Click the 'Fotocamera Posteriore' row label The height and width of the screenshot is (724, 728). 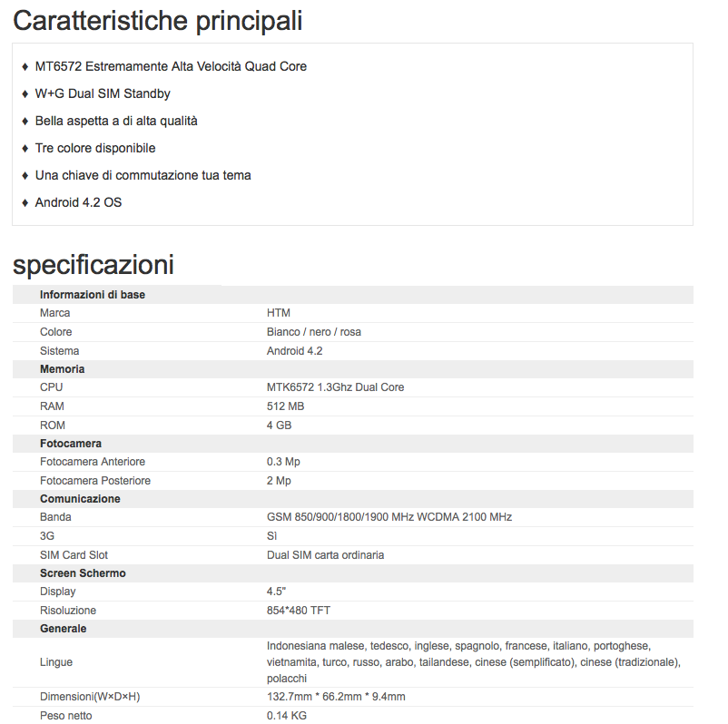tap(95, 481)
